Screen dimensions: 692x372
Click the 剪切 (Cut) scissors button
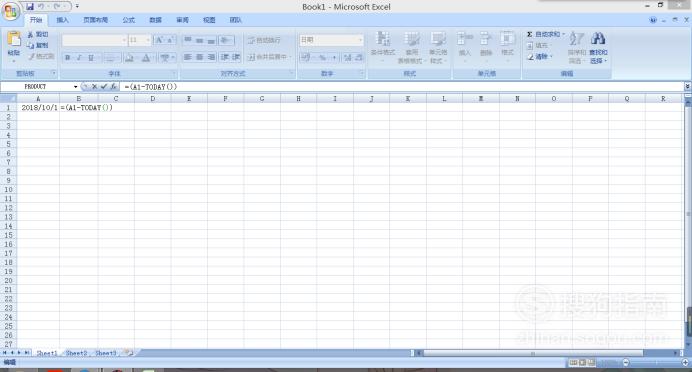(38, 34)
